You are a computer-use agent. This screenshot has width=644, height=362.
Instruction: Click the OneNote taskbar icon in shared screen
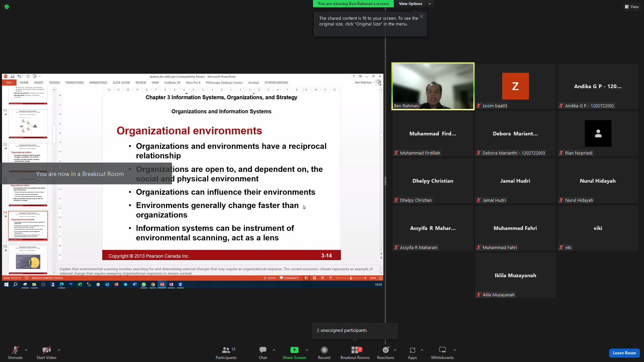171,285
